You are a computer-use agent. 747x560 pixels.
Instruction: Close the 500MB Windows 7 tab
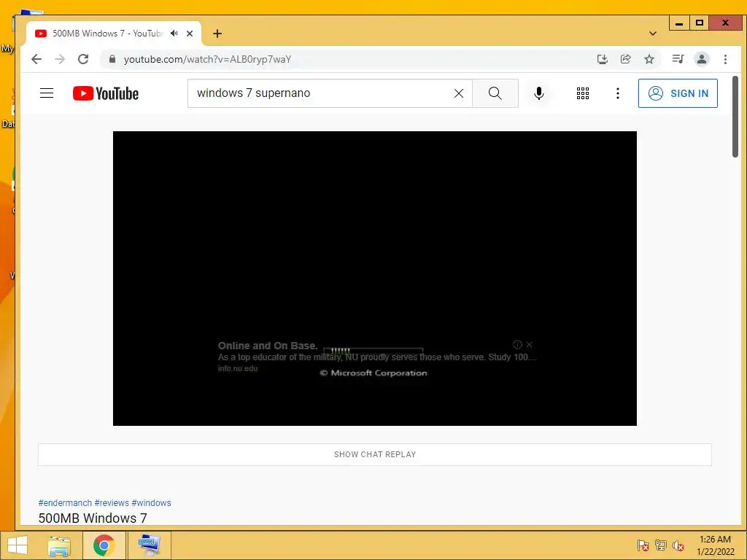tap(190, 34)
